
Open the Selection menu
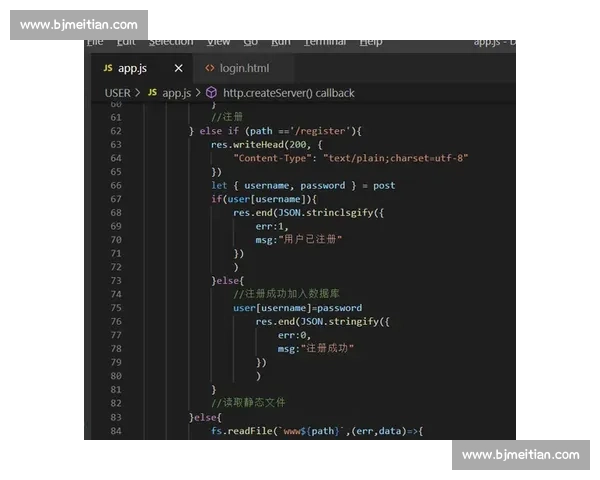[x=171, y=42]
